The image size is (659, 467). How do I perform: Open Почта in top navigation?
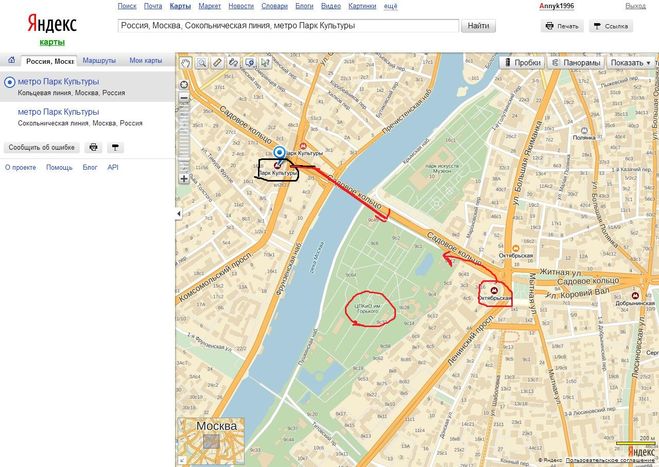(x=153, y=6)
